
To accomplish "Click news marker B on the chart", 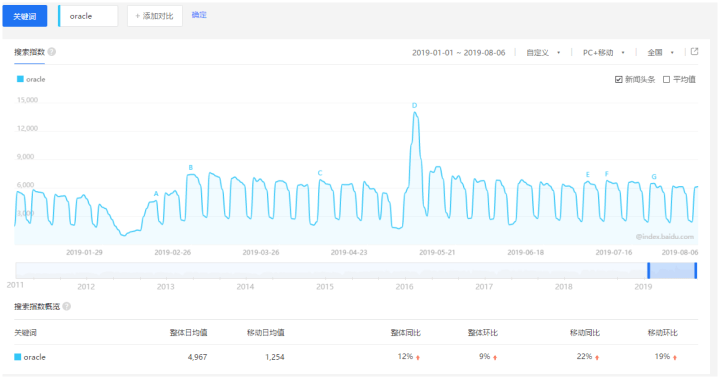I will click(x=191, y=167).
